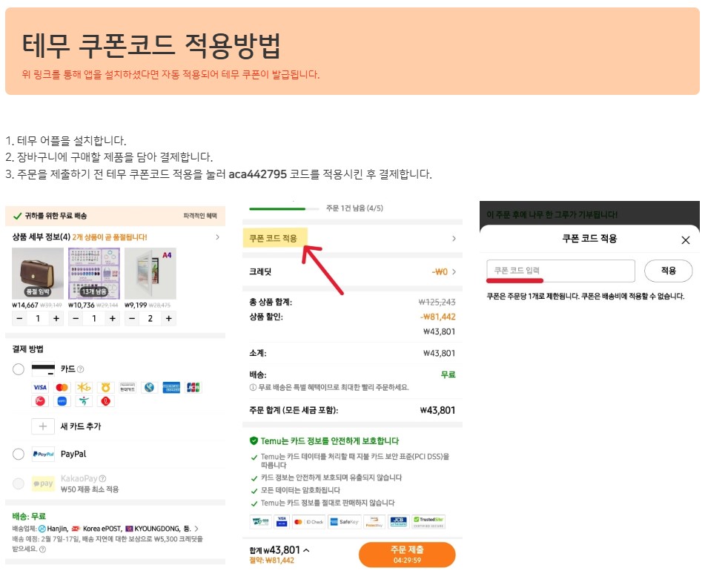This screenshot has height=588, width=705.
Task: Expand the 합계 ₩43,801 caret
Action: click(306, 550)
